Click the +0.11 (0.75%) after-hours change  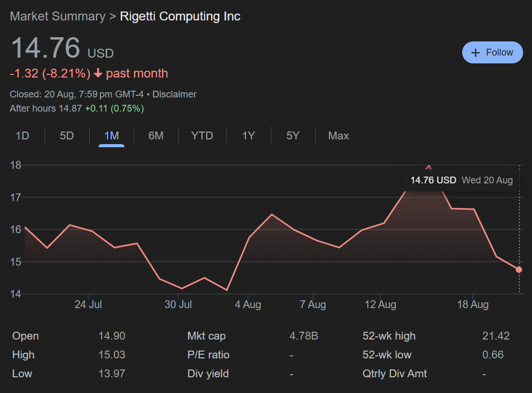click(x=114, y=108)
